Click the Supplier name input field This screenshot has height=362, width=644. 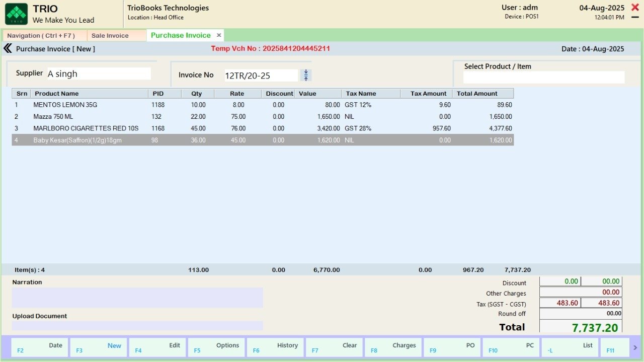pos(99,74)
